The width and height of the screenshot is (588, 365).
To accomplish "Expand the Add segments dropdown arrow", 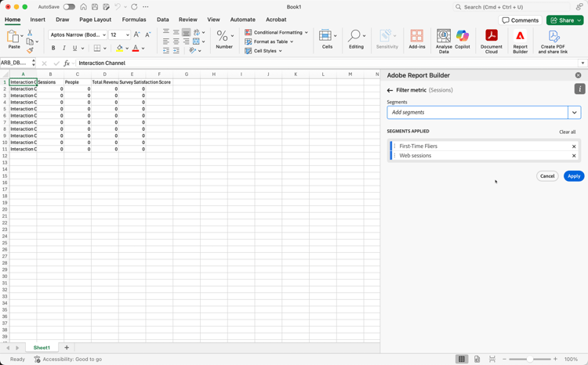I will coord(575,113).
